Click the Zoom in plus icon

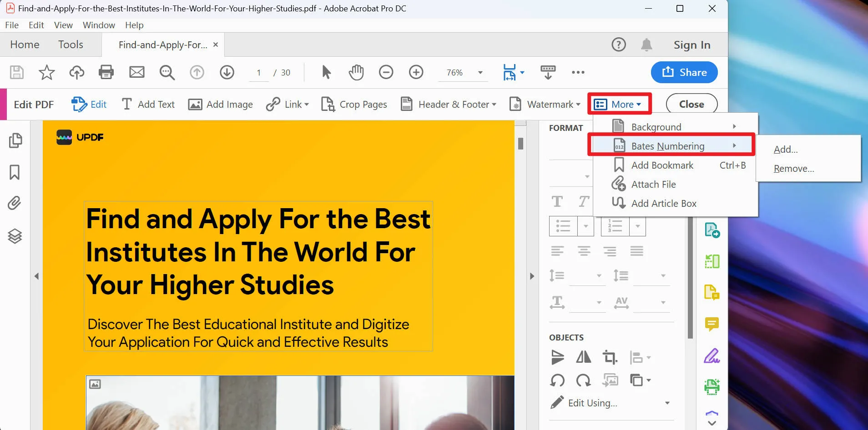click(x=416, y=72)
